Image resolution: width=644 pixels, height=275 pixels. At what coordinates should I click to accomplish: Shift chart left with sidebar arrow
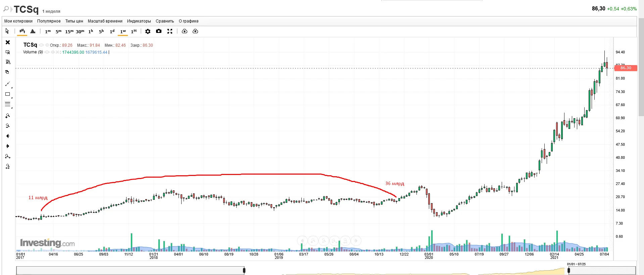tap(8, 136)
